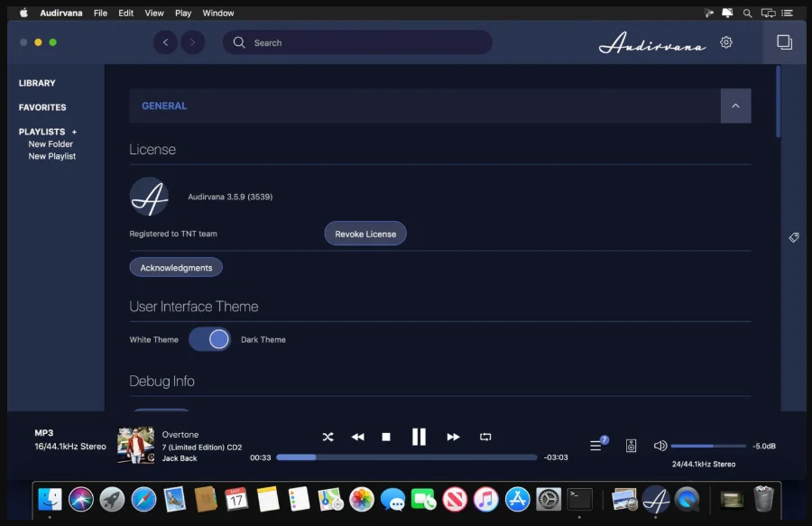Open the settings gear icon
The height and width of the screenshot is (526, 812).
[x=726, y=42]
